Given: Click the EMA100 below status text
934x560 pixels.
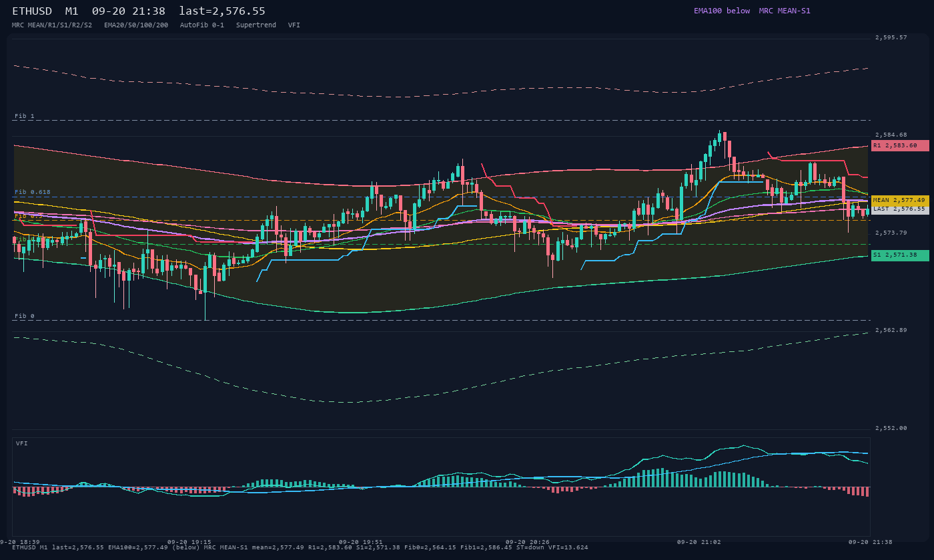Looking at the screenshot, I should pos(722,11).
